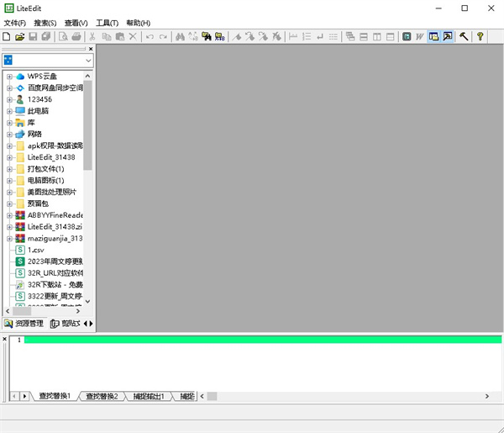The image size is (504, 433).
Task: Open a file with the folder icon
Action: pos(19,37)
